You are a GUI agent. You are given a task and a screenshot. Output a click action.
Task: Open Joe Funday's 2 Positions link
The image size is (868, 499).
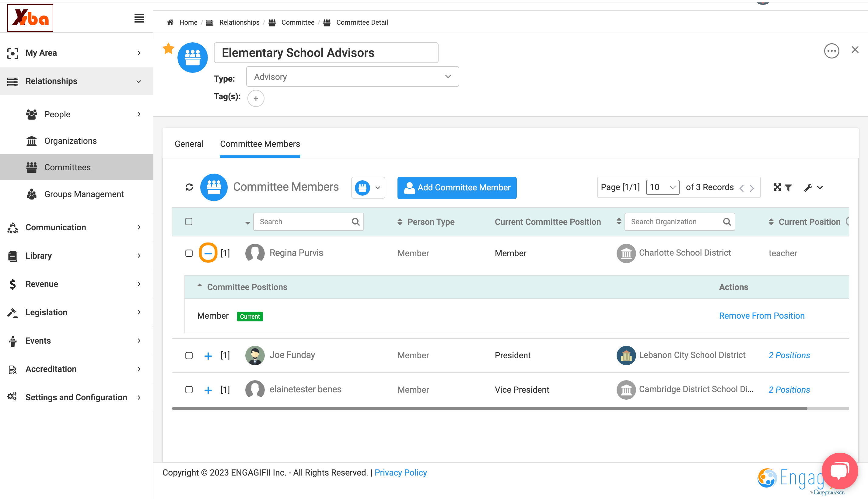coord(789,356)
